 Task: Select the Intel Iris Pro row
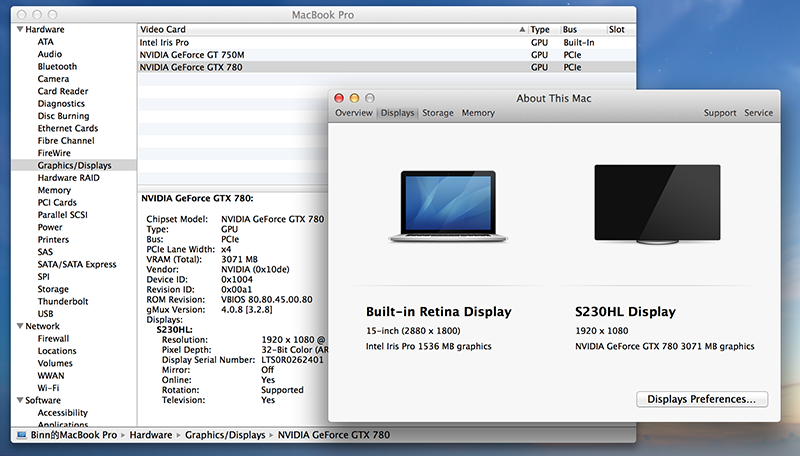point(387,42)
